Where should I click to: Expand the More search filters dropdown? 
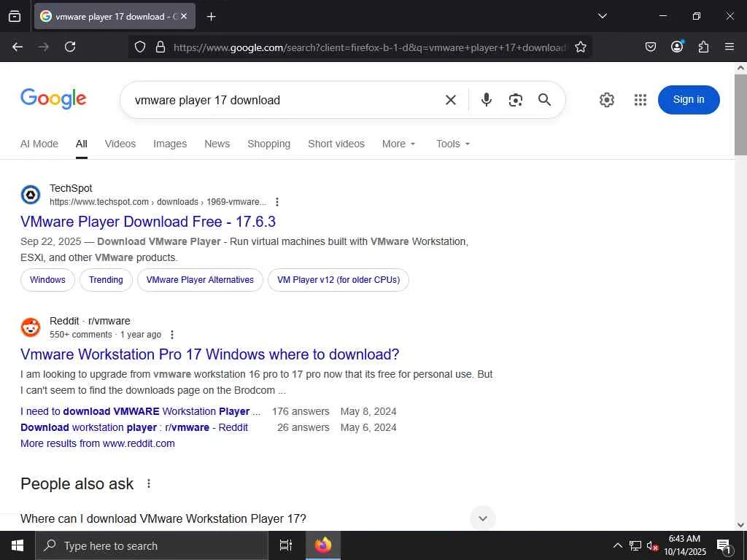click(399, 144)
